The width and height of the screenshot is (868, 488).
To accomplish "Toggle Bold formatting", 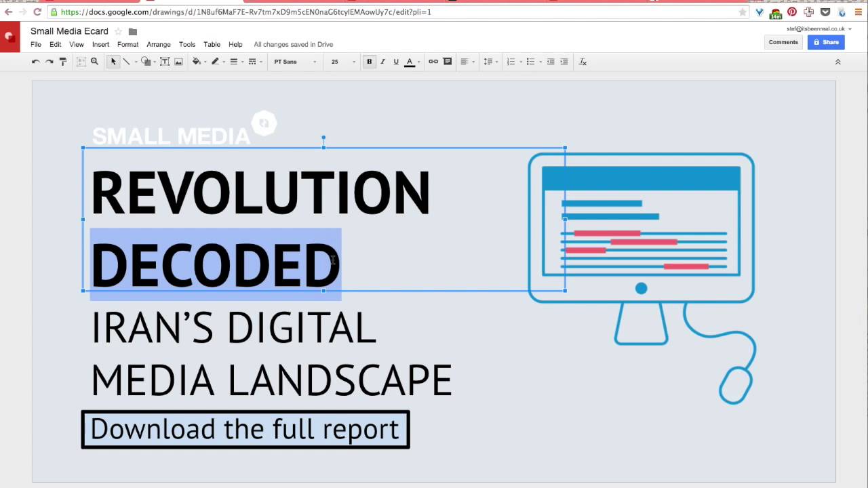I will click(x=369, y=62).
